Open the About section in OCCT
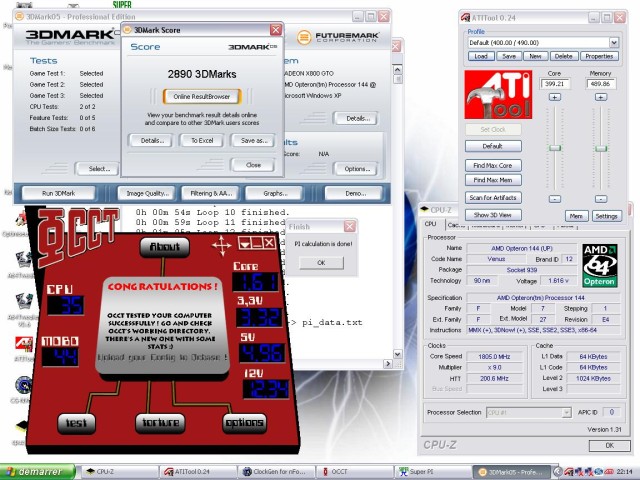Viewport: 640px width, 480px height. [x=163, y=247]
